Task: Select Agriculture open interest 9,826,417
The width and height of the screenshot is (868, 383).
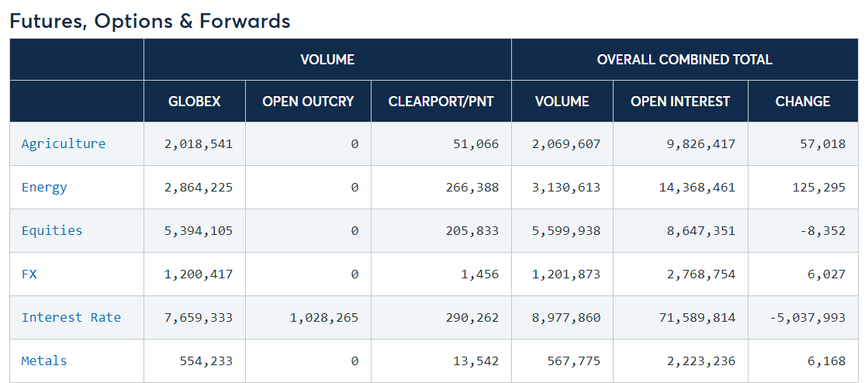Action: point(701,144)
